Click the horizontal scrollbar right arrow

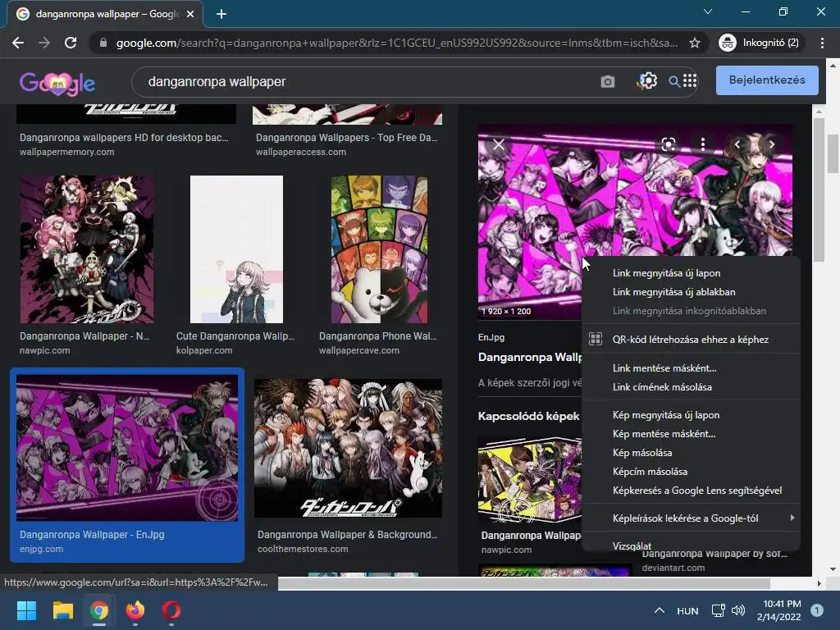[819, 583]
